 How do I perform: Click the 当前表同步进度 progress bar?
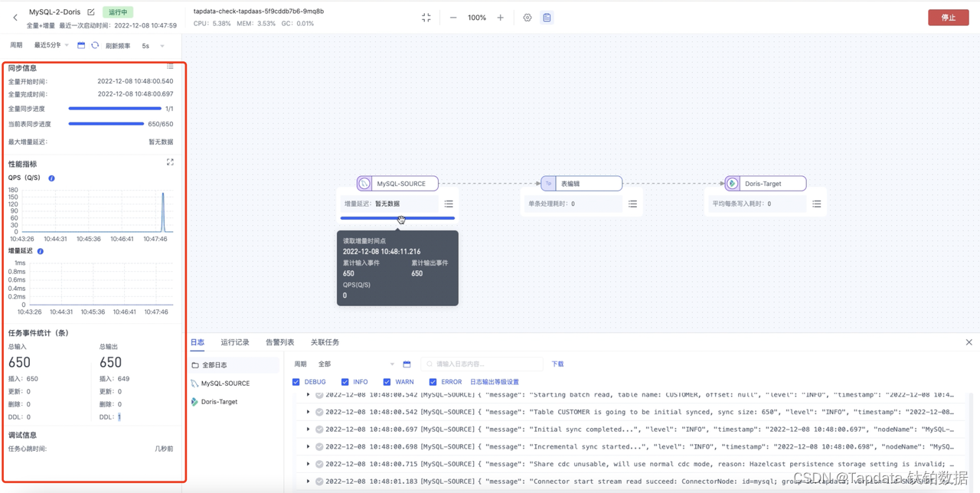tap(106, 124)
